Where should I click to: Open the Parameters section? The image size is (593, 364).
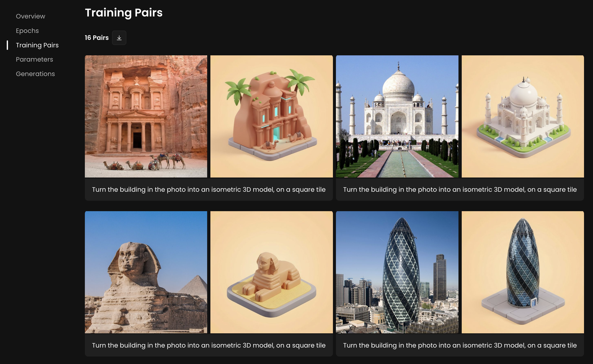[x=34, y=59]
